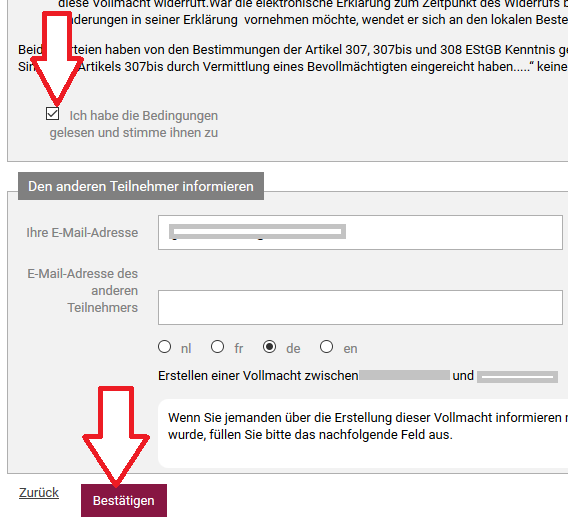Click the 'Den anderen Teilnehmer informieren' section header
The image size is (568, 521).
click(x=141, y=186)
